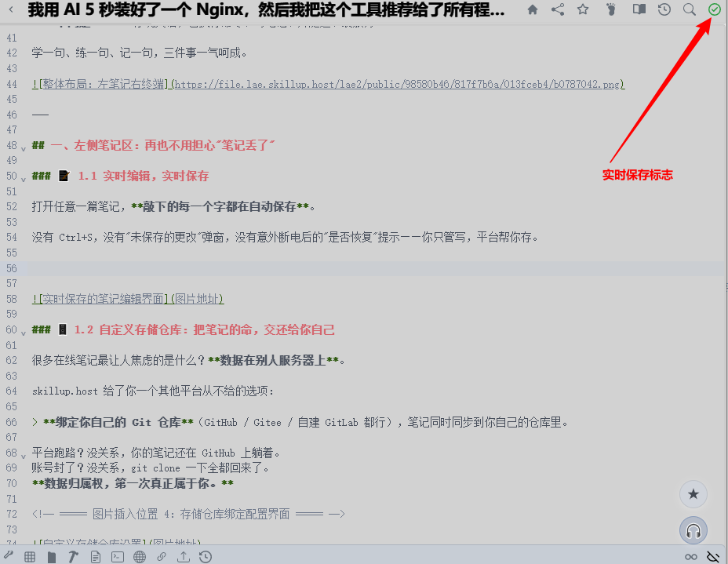Screen dimensions: 728x564
Task: Favorite the note with the outlined star icon
Action: pyautogui.click(x=583, y=9)
